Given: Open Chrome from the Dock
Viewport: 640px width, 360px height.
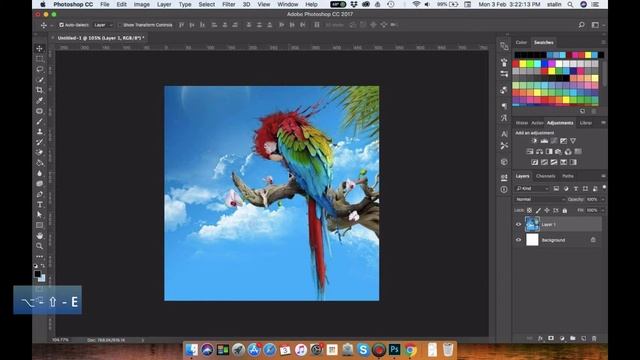Looking at the screenshot, I should [411, 350].
